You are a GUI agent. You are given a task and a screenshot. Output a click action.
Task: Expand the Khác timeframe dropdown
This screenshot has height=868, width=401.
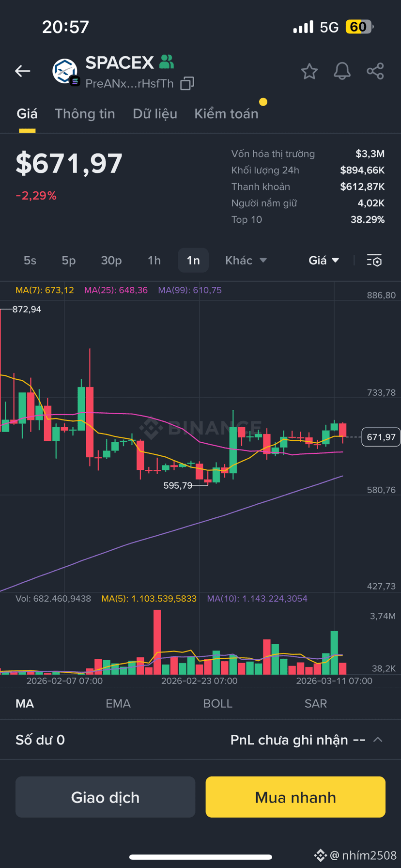(x=246, y=261)
